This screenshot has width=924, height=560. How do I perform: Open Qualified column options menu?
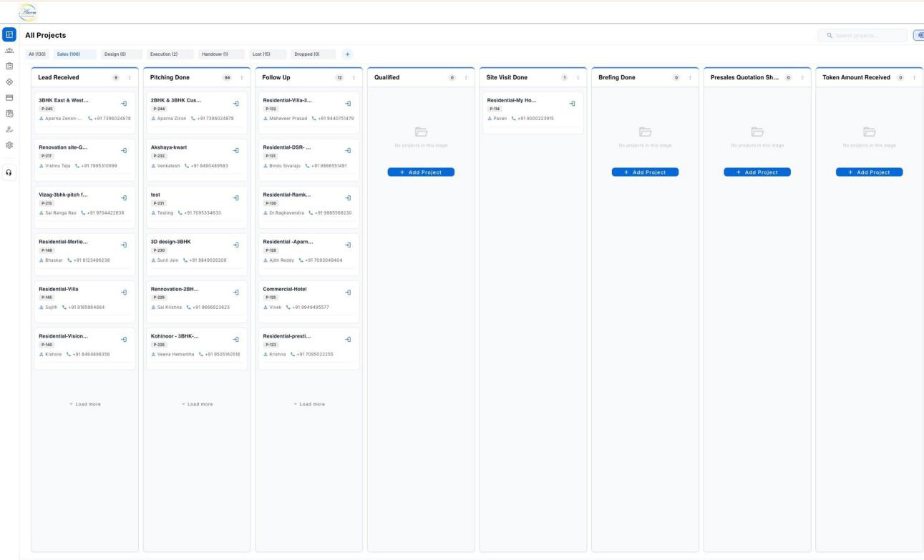coord(466,77)
